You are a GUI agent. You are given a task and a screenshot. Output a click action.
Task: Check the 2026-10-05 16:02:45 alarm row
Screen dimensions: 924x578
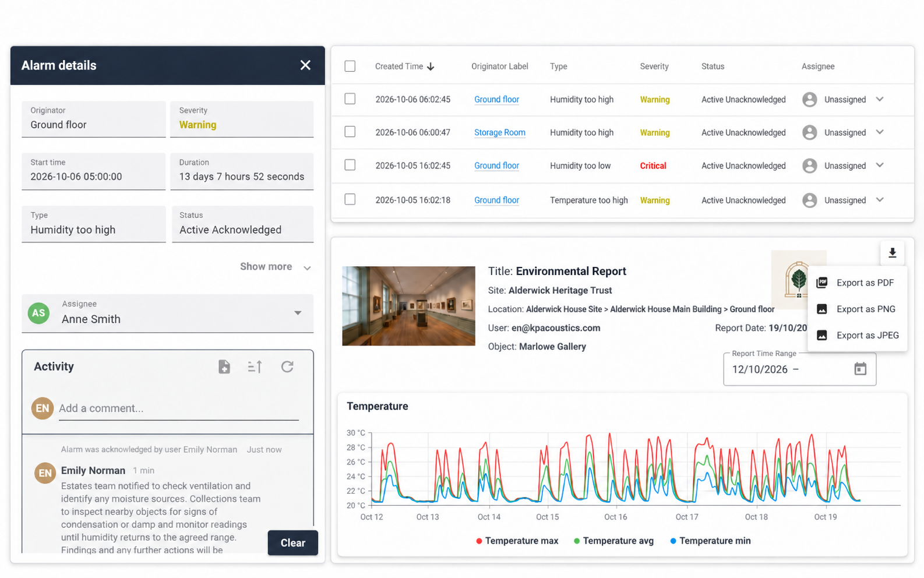(350, 165)
